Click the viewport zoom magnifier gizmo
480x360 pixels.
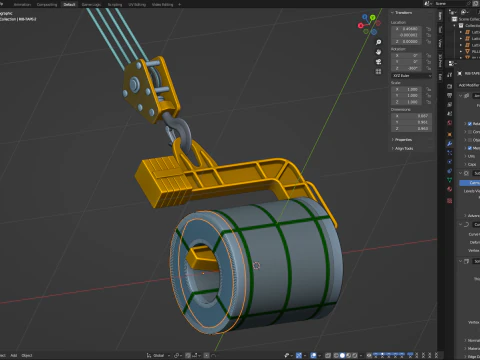(378, 42)
